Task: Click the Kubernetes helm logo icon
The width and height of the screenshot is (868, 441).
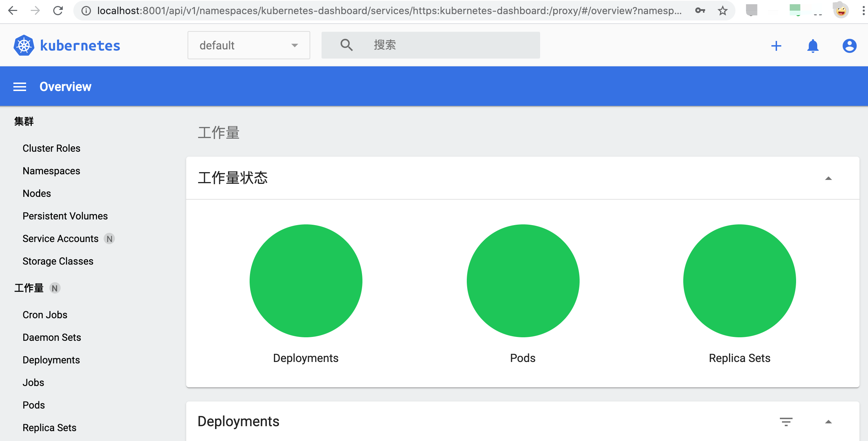Action: [x=24, y=46]
